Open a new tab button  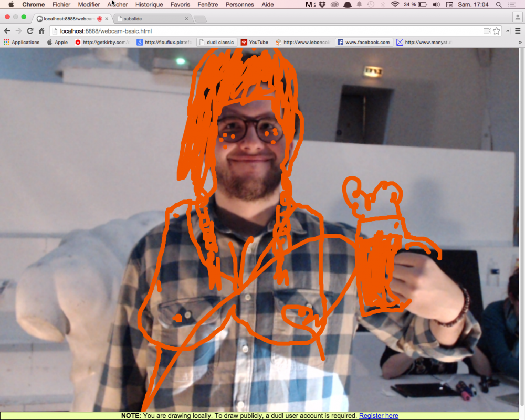click(200, 19)
